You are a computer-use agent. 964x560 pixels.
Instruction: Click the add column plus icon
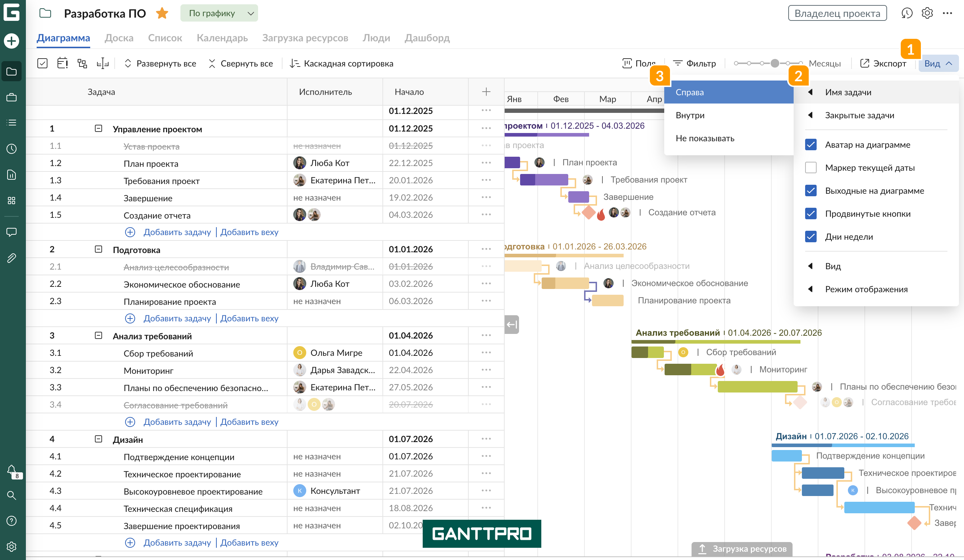tap(486, 92)
